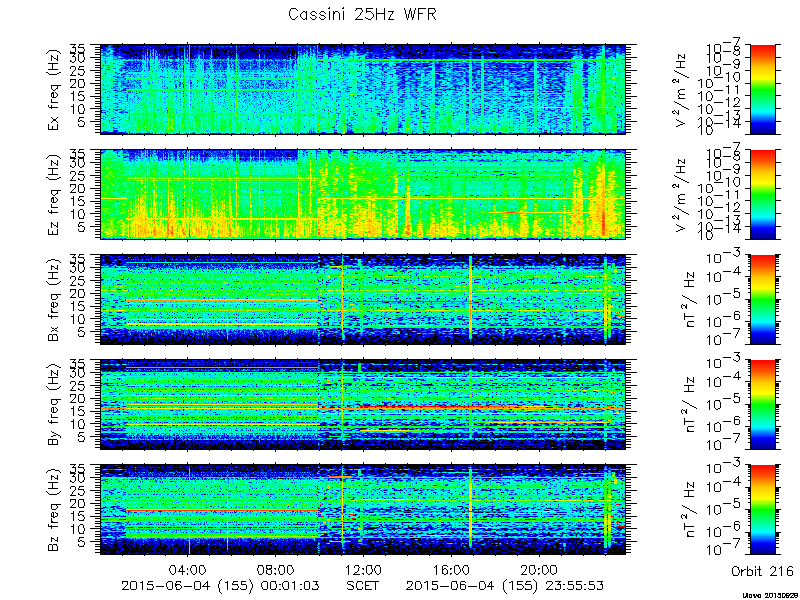Click the 'SCET' label under the time axis
The image size is (800, 600).
pyautogui.click(x=363, y=585)
